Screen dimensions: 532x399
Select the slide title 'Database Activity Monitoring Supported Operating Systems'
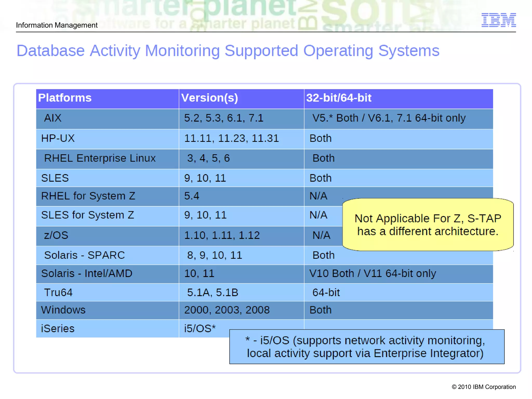228,51
